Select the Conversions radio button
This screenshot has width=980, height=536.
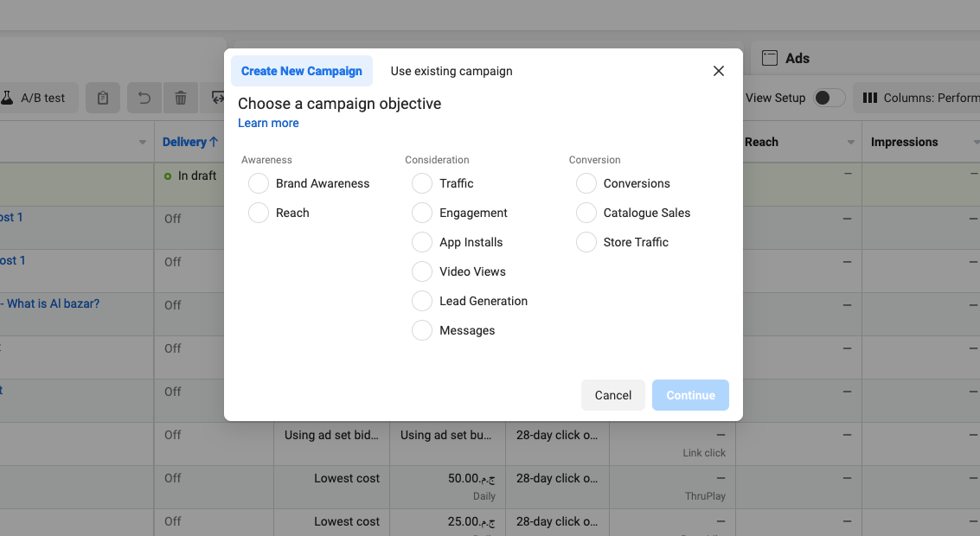click(x=586, y=183)
